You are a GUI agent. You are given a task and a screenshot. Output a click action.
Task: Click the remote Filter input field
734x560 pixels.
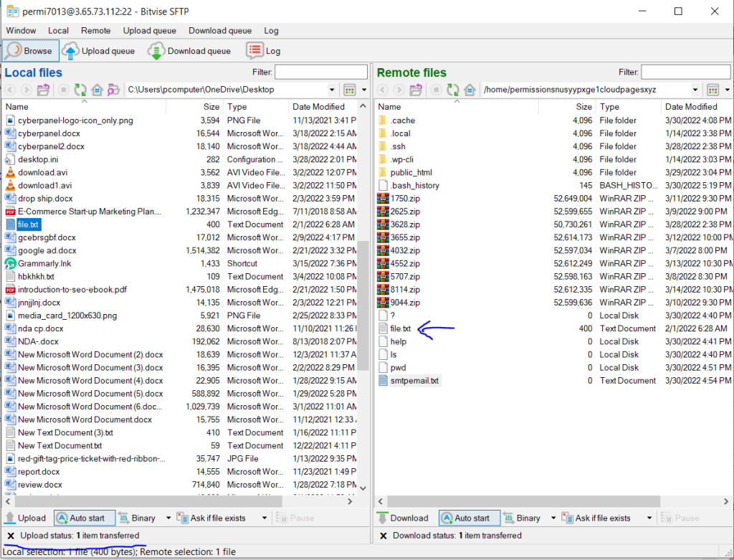point(686,72)
